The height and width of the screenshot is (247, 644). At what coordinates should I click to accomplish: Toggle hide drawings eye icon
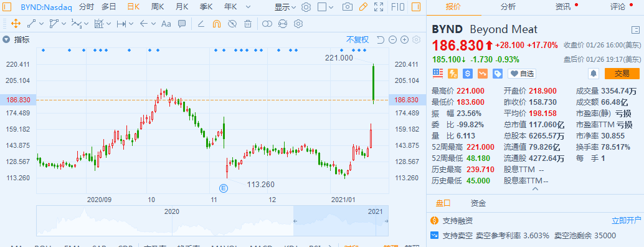232,24
